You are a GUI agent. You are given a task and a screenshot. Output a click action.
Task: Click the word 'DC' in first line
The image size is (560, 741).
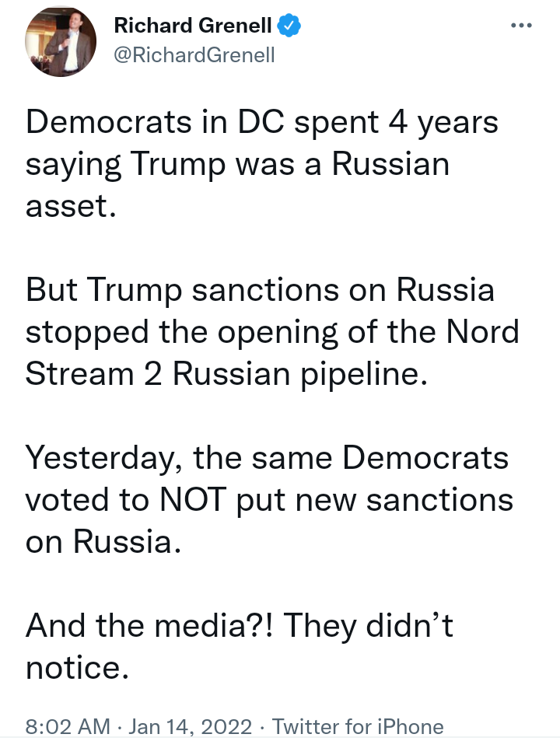(x=261, y=122)
